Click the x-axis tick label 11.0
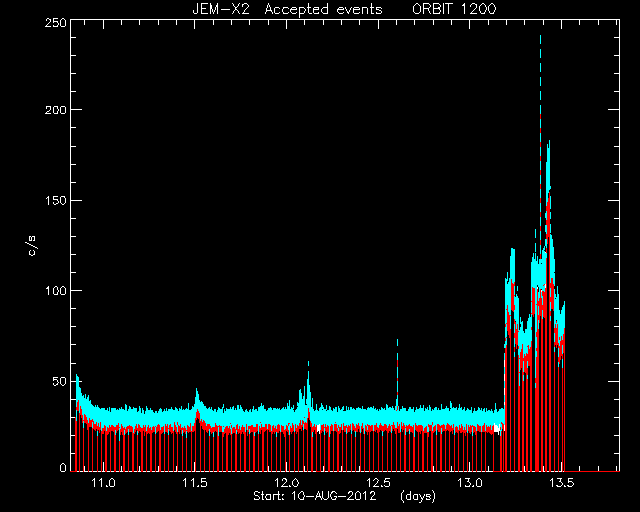This screenshot has width=640, height=512. click(104, 483)
